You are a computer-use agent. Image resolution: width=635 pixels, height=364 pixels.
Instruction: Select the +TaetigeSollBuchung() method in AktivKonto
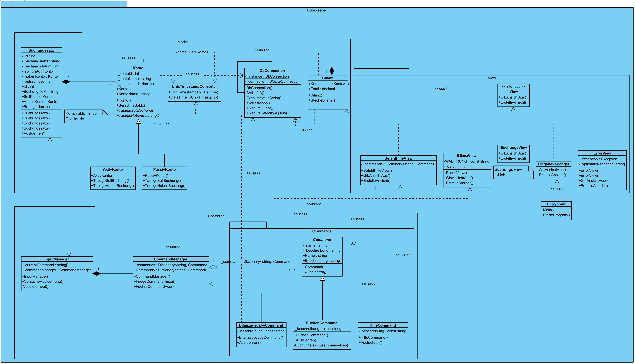point(110,181)
